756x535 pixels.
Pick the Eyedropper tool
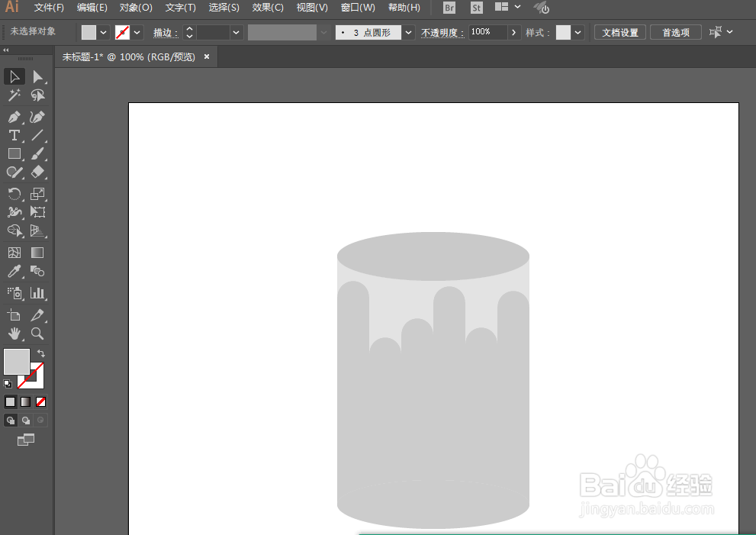coord(14,271)
